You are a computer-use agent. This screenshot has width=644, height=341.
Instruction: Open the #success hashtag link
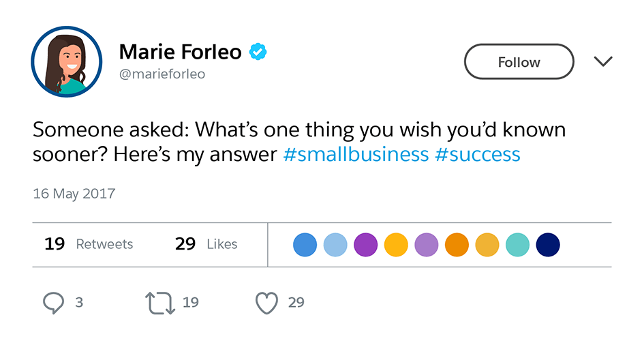(x=477, y=154)
